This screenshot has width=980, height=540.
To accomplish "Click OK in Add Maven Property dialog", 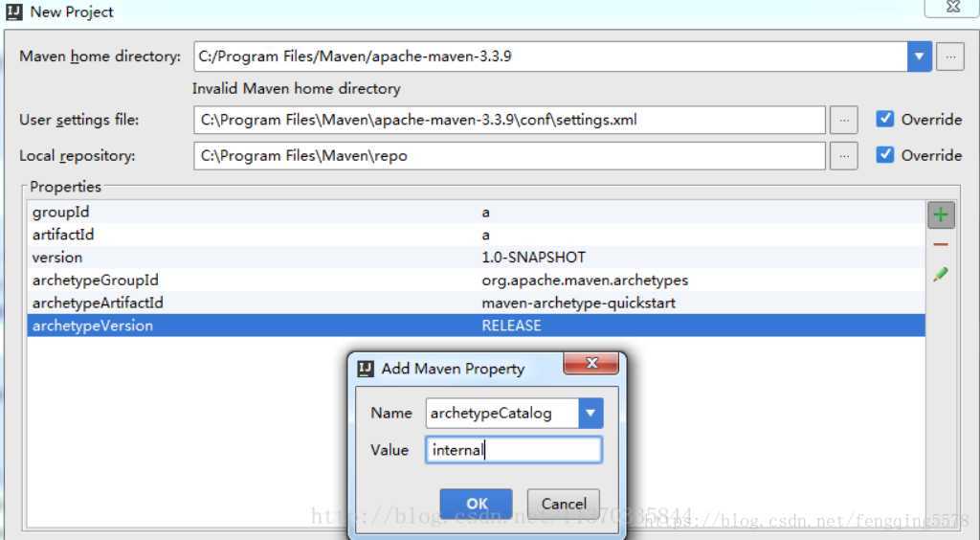I will (477, 503).
